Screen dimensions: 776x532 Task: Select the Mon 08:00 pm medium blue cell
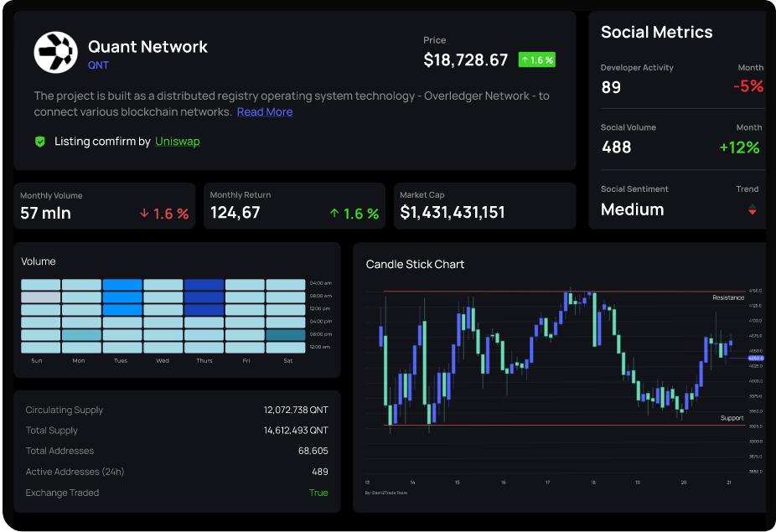(x=81, y=335)
